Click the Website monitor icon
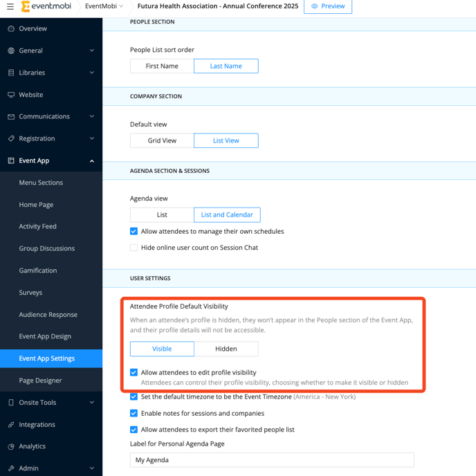Image resolution: width=476 pixels, height=476 pixels. 11,95
